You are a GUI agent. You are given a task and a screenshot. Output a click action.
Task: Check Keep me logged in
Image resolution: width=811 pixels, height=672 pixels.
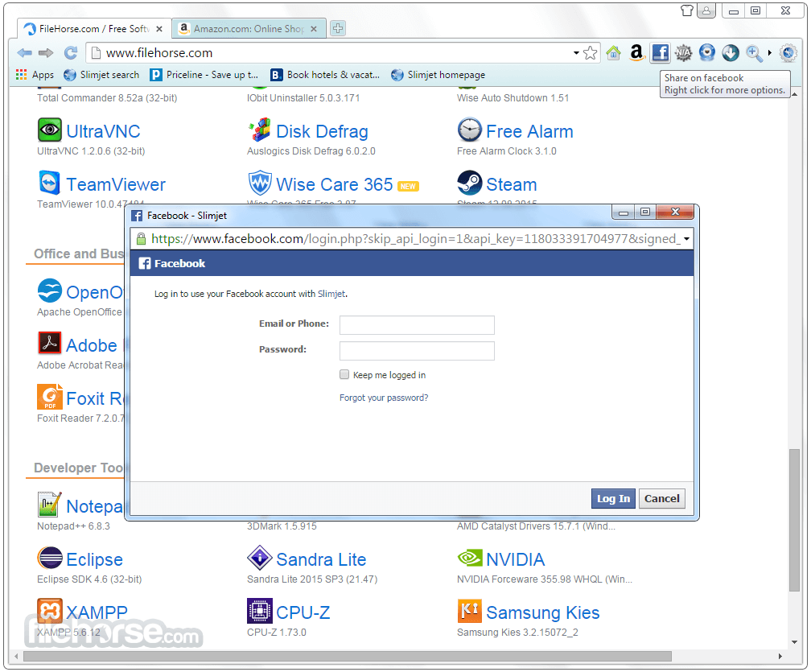(x=344, y=374)
